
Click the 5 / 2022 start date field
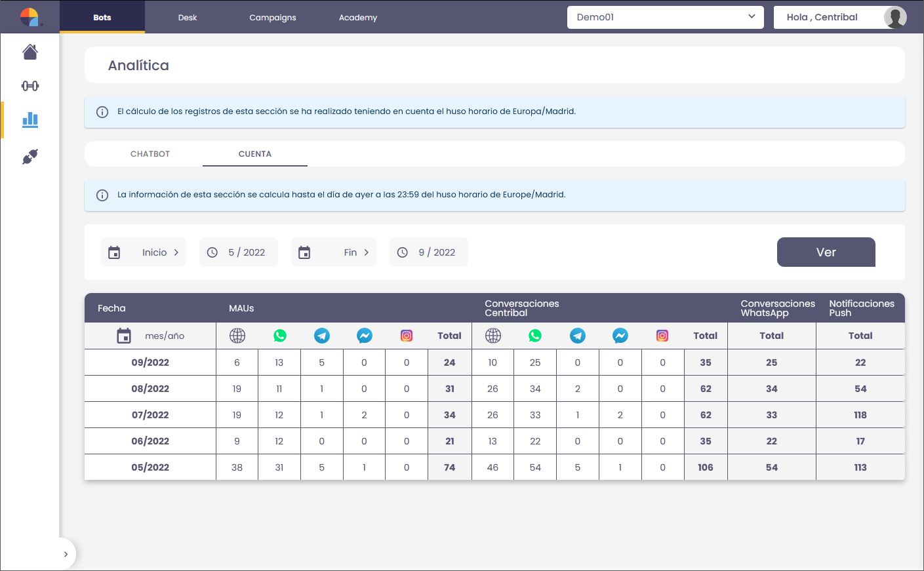(x=239, y=252)
